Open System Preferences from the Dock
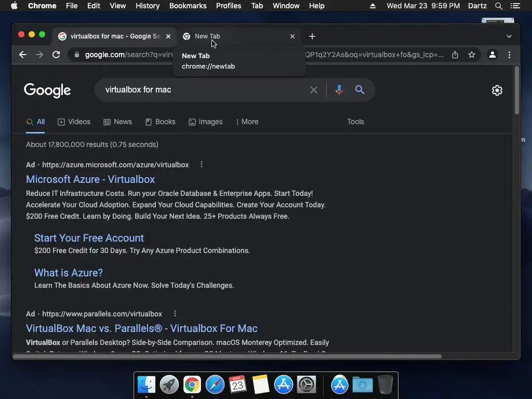Screen dimensions: 532x399 pyautogui.click(x=307, y=385)
